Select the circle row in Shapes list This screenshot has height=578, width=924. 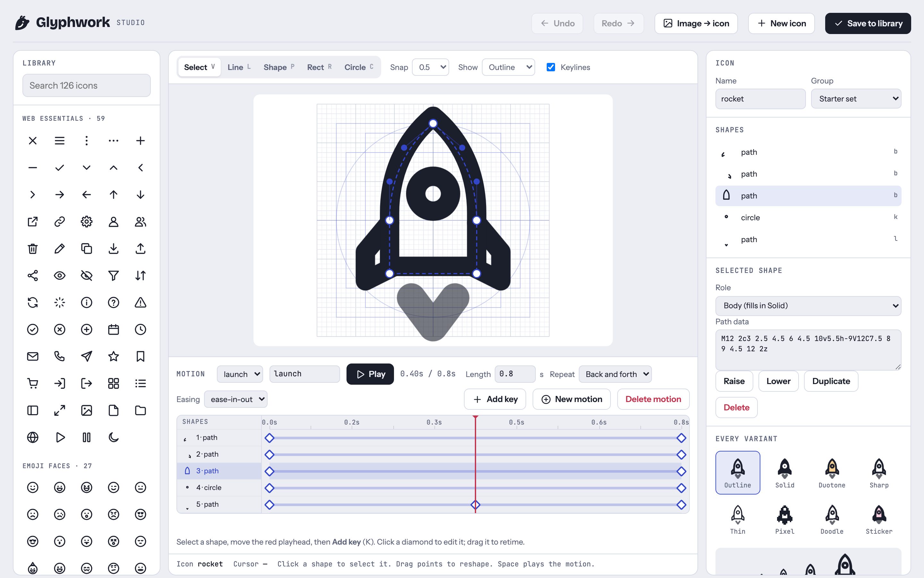tap(808, 217)
